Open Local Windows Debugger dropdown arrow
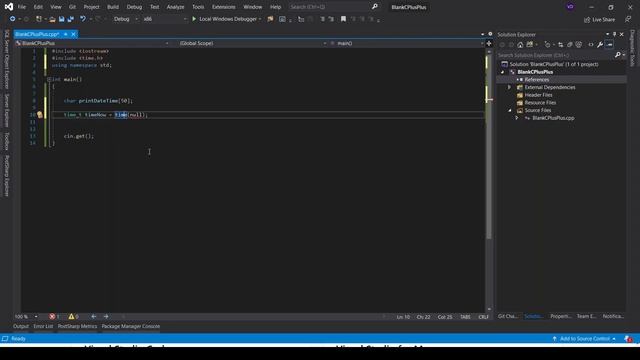Image resolution: width=640 pixels, height=360 pixels. click(x=260, y=19)
